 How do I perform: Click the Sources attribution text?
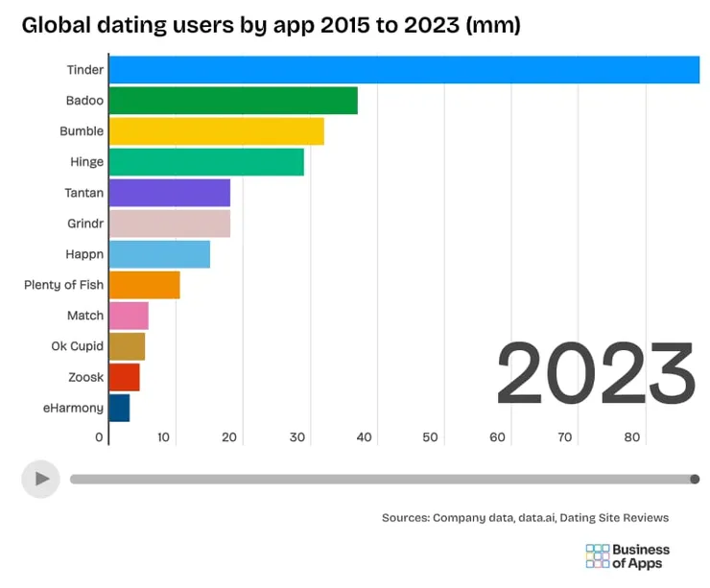click(525, 518)
